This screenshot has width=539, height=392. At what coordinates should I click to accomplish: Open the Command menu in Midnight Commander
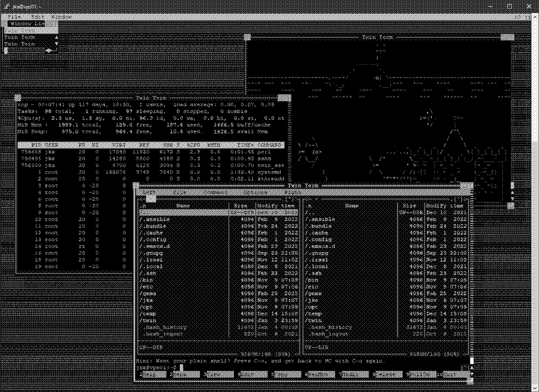(216, 192)
